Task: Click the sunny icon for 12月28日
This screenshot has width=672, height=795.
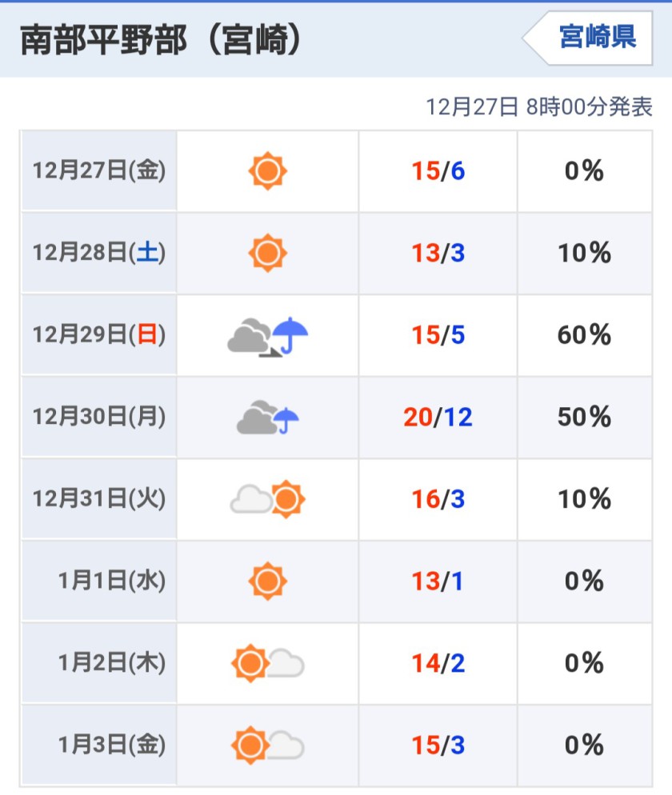Action: tap(268, 253)
